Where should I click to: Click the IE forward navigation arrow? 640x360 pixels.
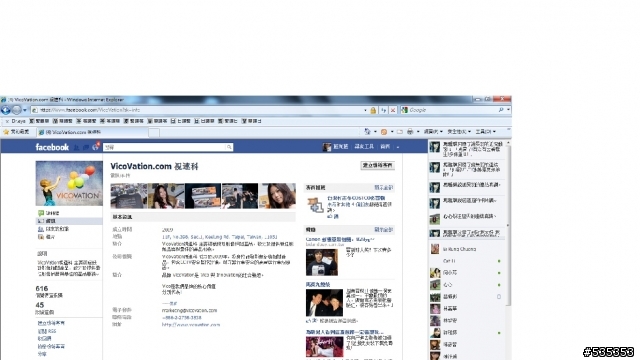(x=16, y=110)
